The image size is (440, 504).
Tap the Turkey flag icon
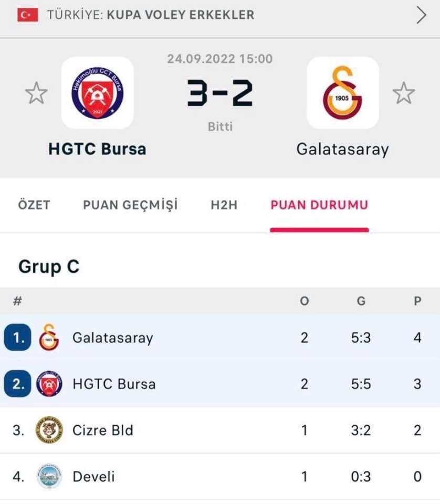point(27,15)
